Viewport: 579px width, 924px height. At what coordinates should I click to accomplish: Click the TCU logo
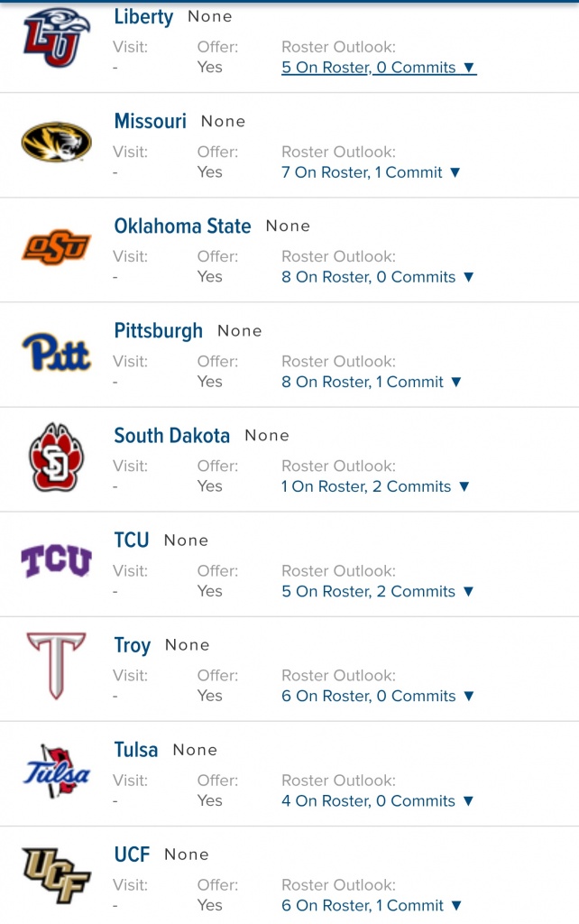56,561
